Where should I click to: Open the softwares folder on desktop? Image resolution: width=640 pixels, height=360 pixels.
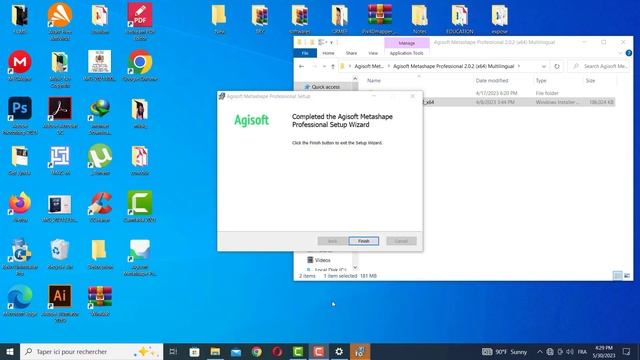[x=300, y=19]
